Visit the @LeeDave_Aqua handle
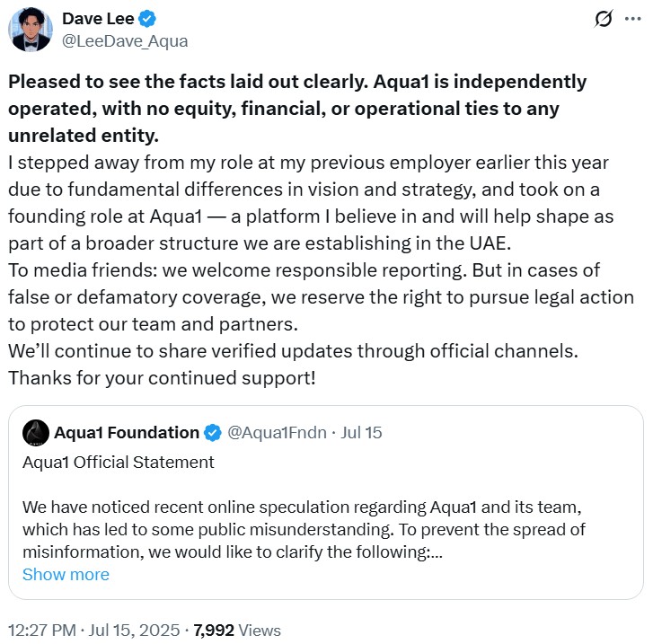Screen dimensions: 653x644 pos(125,40)
